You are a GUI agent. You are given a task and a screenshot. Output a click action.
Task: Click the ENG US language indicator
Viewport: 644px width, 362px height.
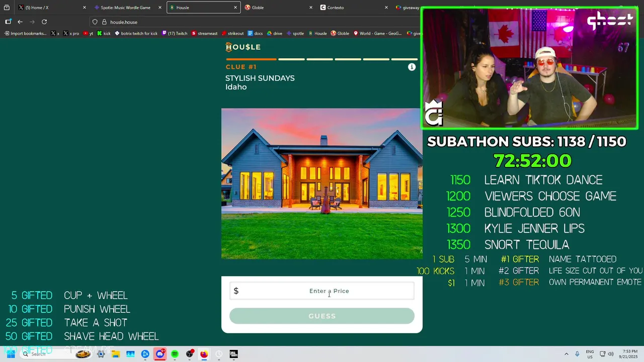tap(590, 354)
